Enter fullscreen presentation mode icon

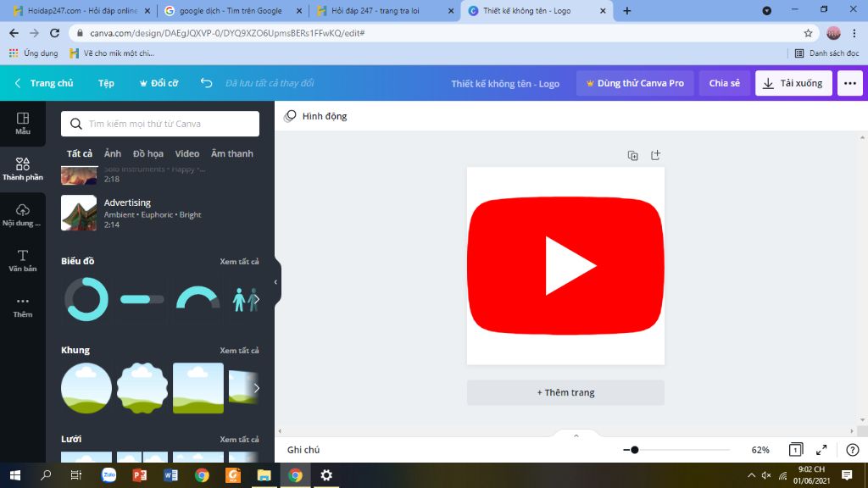point(821,450)
